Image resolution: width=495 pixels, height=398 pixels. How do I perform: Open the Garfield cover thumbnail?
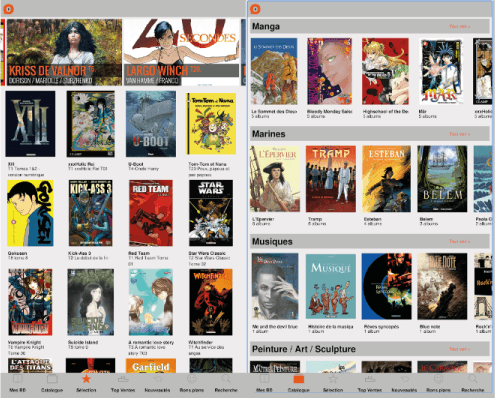coord(151,365)
